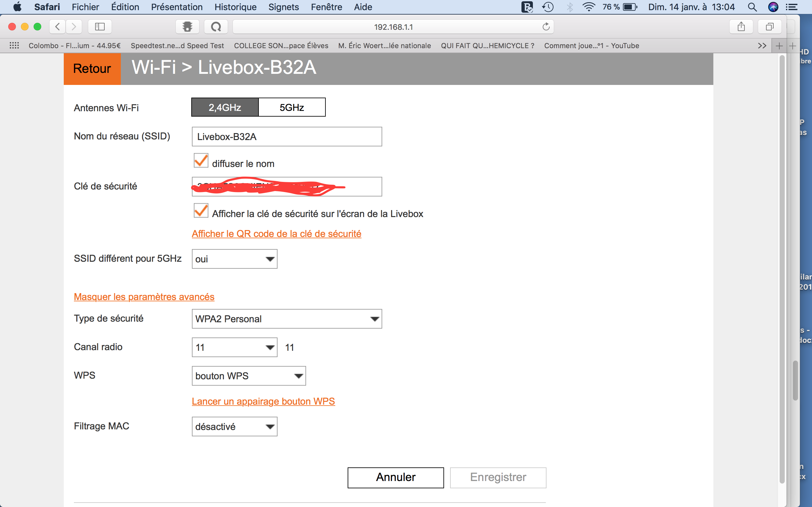
Task: Open Spotlight search magnifier icon
Action: click(x=752, y=7)
